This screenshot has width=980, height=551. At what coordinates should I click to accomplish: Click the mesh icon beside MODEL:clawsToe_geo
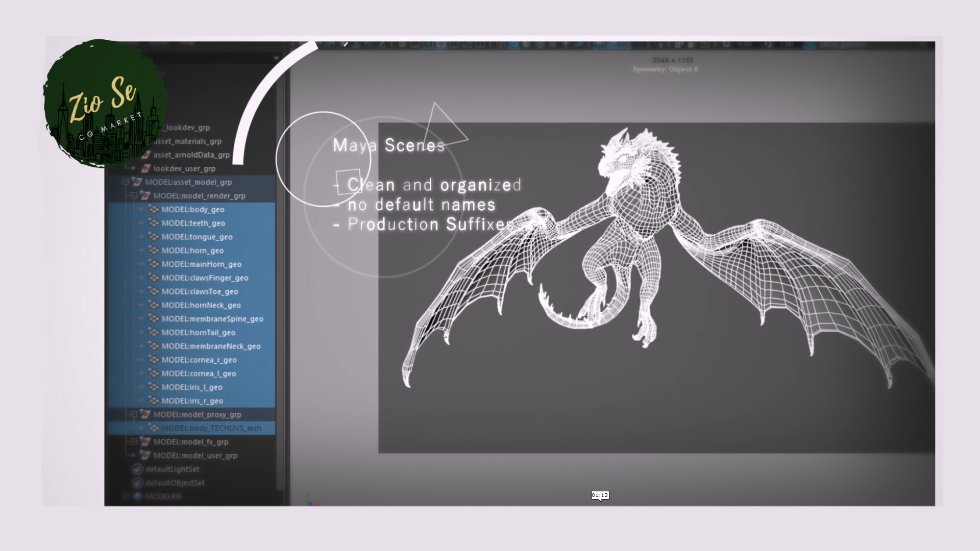[153, 291]
